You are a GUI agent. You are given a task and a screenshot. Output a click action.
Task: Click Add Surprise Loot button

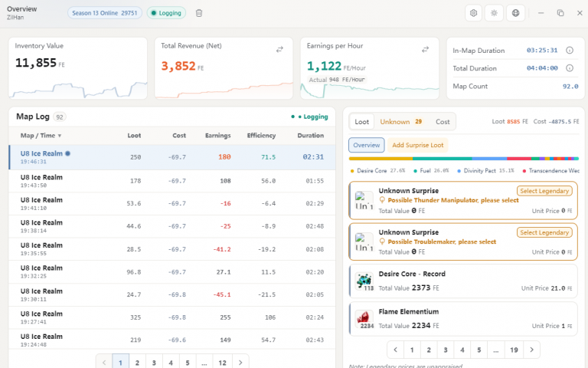point(418,145)
